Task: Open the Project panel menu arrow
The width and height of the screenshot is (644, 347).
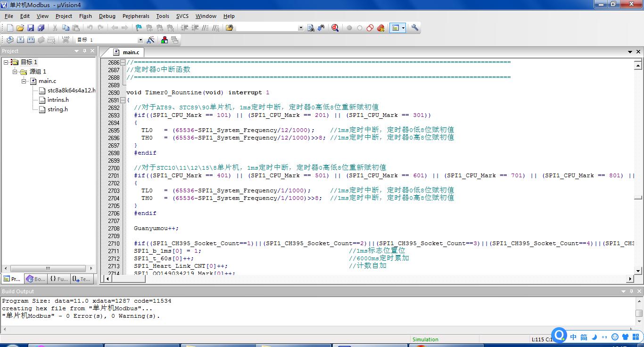Action: [76, 51]
